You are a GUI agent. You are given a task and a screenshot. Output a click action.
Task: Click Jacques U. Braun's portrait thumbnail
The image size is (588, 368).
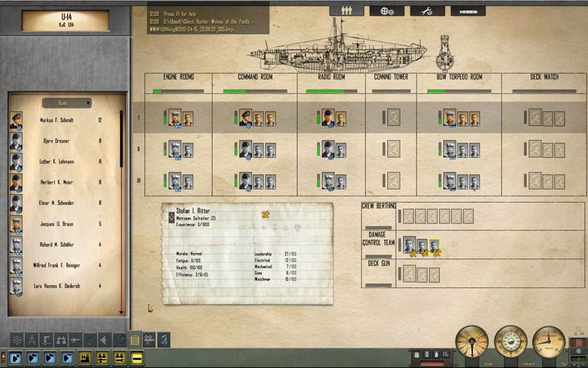tap(15, 224)
